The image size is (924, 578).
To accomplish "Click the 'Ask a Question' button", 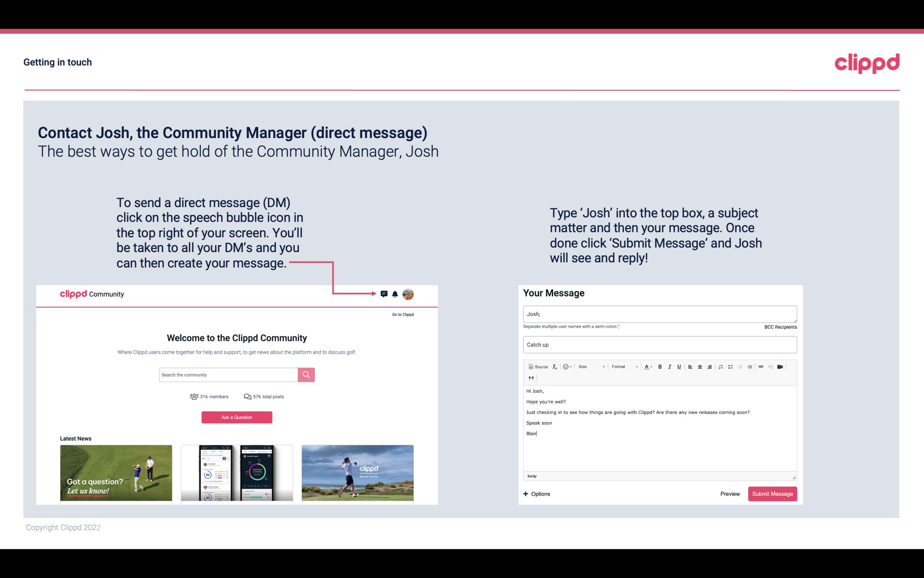I will tap(237, 417).
